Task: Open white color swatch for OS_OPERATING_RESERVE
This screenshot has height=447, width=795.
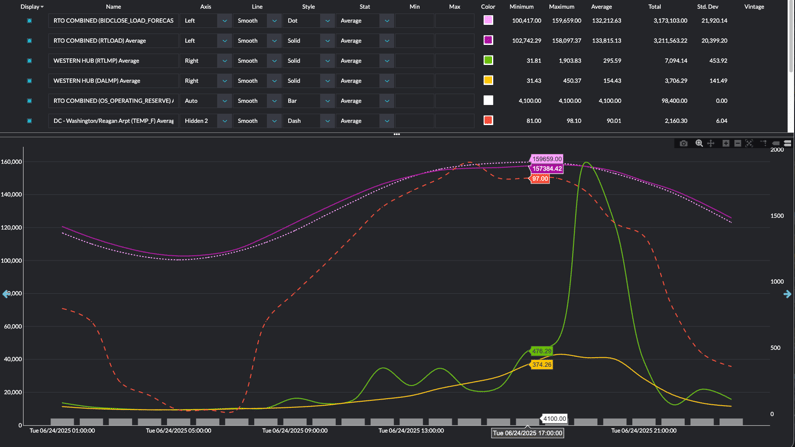Action: [x=488, y=100]
